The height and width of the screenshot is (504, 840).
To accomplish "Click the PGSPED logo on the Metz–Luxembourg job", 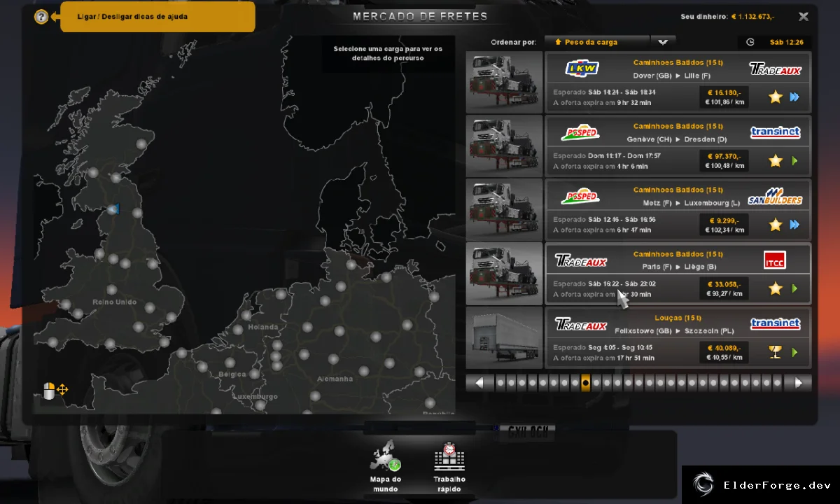I will pos(580,196).
